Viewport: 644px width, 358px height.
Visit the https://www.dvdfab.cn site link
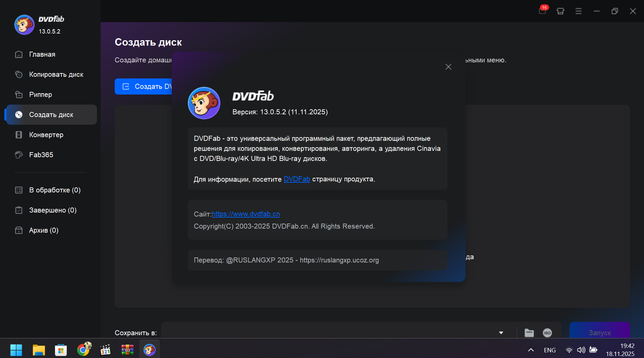point(246,214)
